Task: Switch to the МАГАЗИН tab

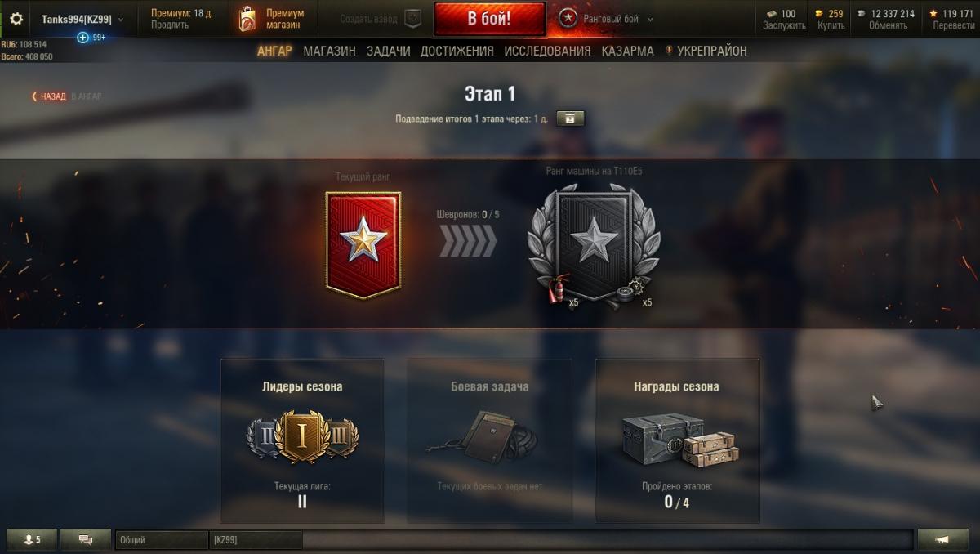Action: pos(329,51)
